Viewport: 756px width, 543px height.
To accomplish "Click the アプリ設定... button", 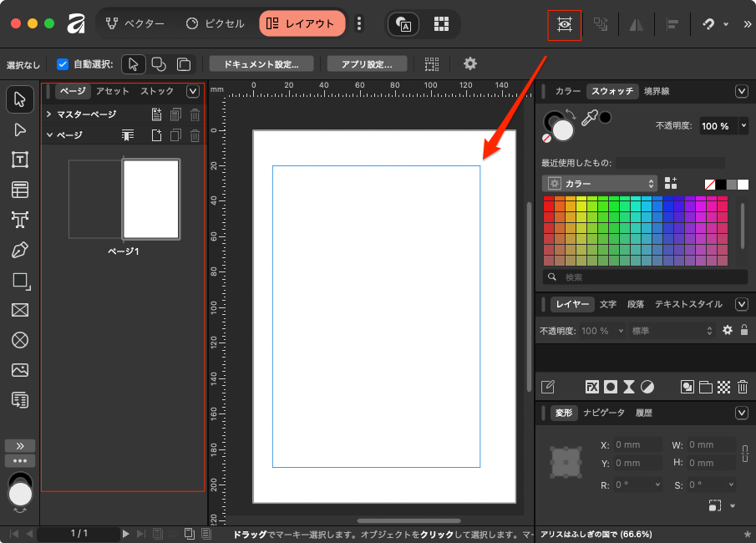I will [367, 64].
